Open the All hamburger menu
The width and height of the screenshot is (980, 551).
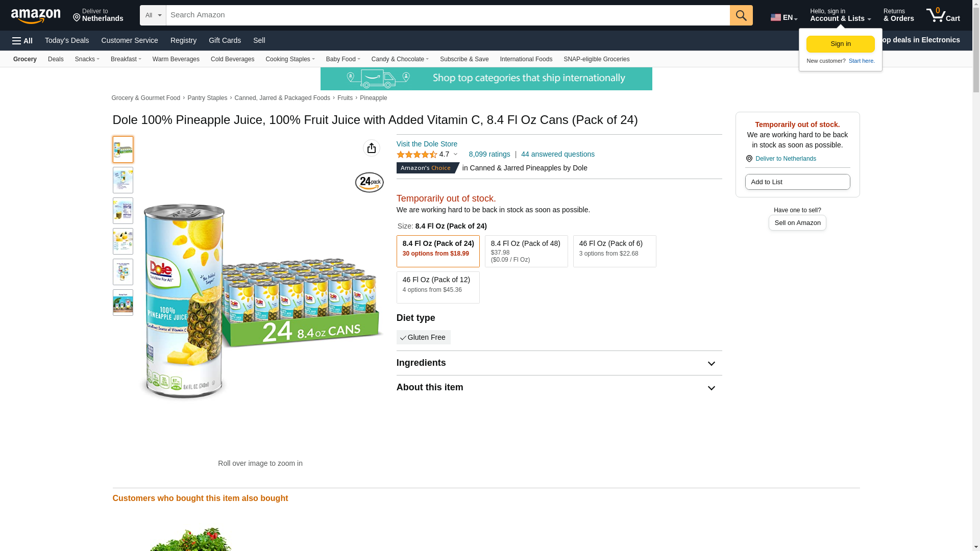point(22,41)
